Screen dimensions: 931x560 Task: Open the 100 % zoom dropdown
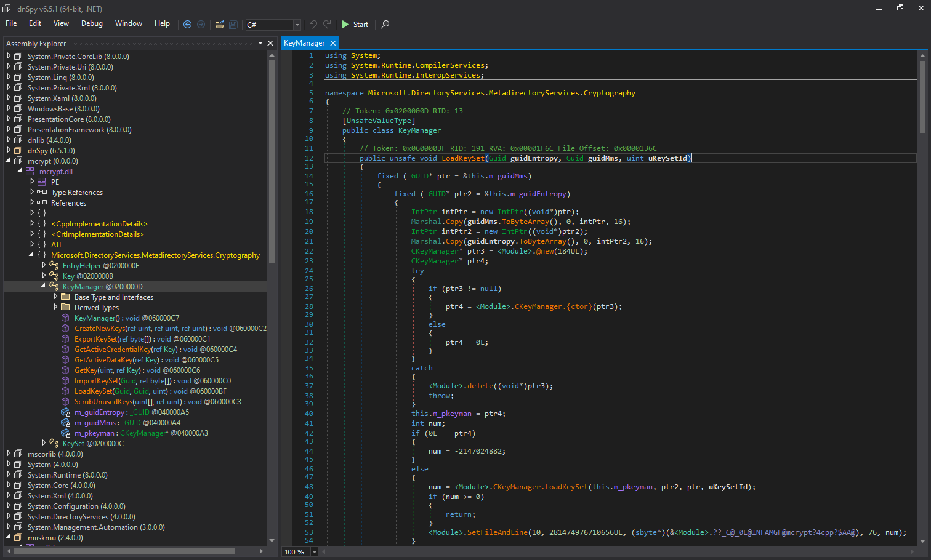pos(314,552)
